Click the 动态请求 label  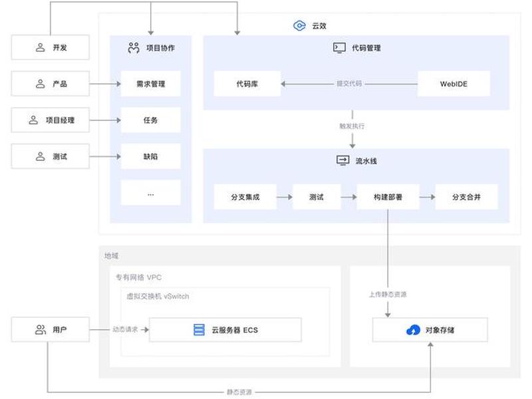125,329
